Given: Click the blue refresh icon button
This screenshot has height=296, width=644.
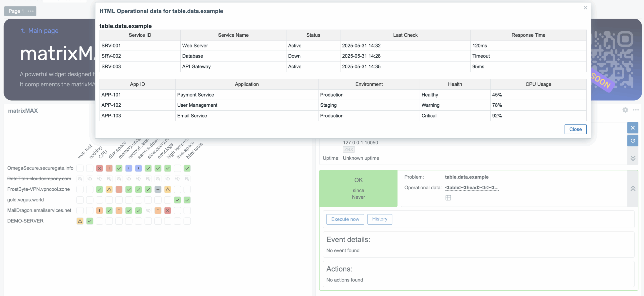Looking at the screenshot, I should 633,141.
